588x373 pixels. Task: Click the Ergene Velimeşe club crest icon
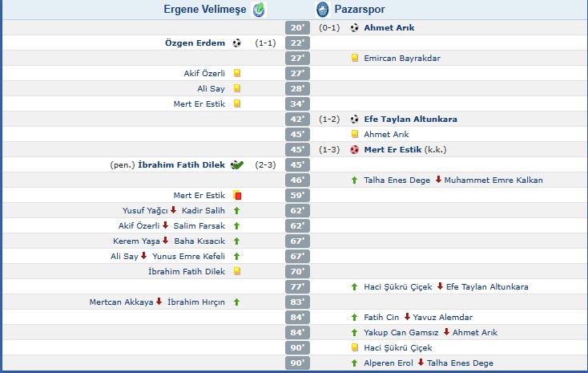258,10
